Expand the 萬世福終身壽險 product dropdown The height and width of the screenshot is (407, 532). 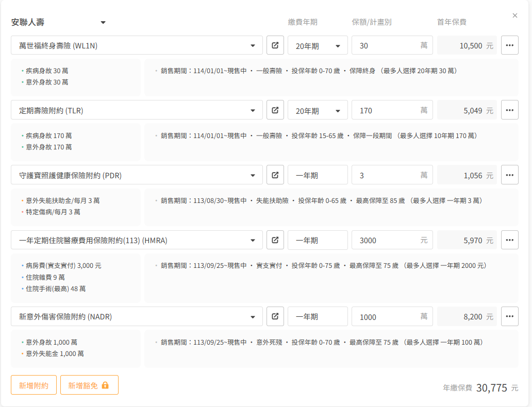[x=253, y=46]
